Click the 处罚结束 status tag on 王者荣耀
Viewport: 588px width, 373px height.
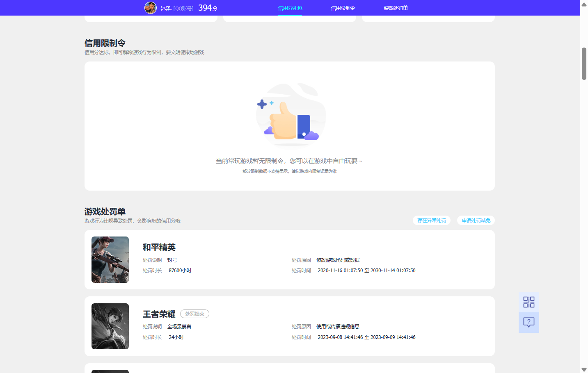194,314
